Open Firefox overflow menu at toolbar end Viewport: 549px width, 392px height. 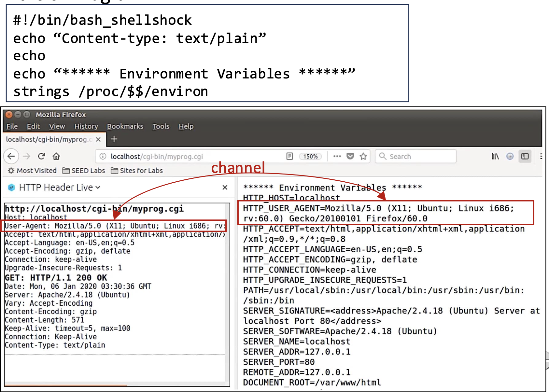(x=541, y=156)
